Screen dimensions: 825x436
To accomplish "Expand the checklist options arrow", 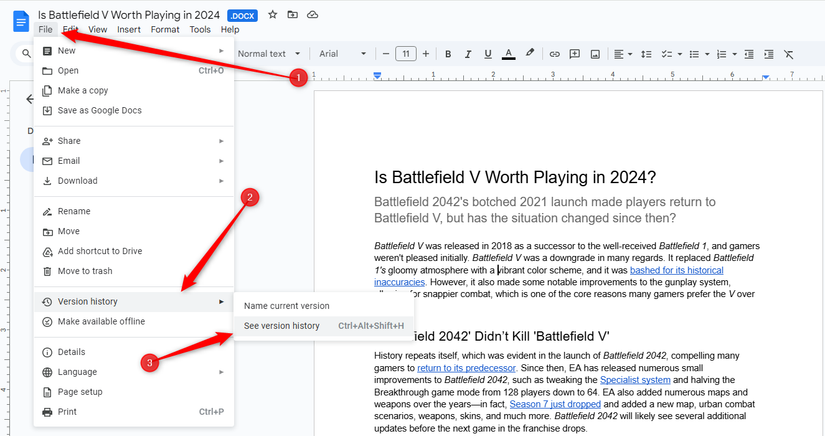I will [x=680, y=54].
